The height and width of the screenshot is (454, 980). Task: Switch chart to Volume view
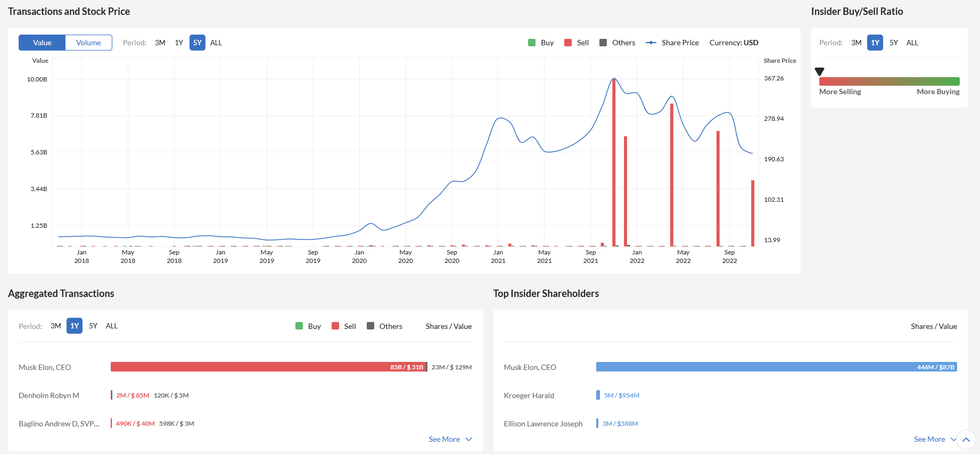88,43
